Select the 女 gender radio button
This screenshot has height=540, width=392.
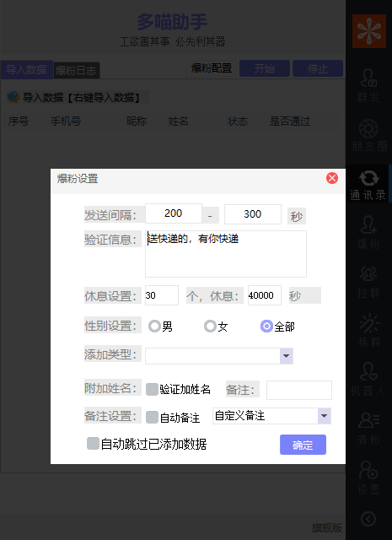[x=210, y=327]
